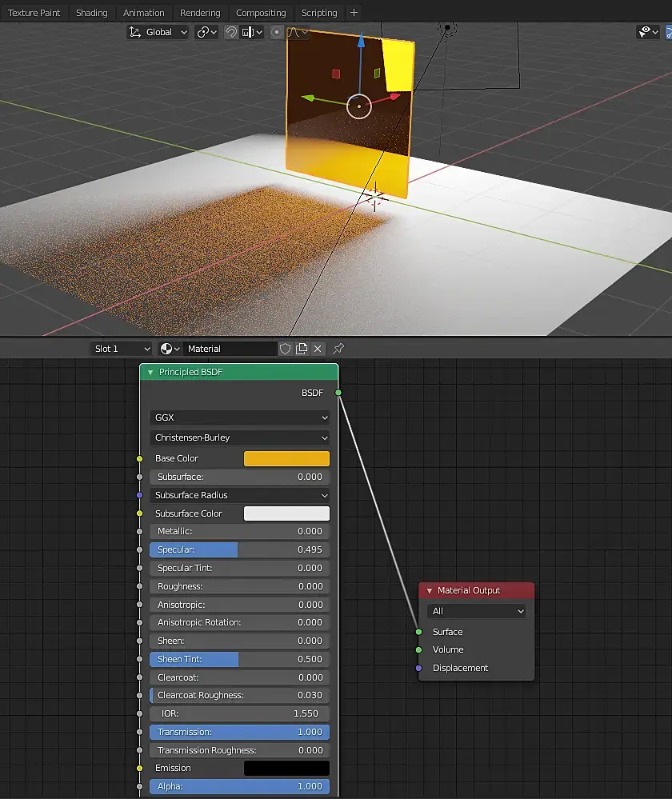
Task: Click the Metallic value field
Action: [x=239, y=532]
